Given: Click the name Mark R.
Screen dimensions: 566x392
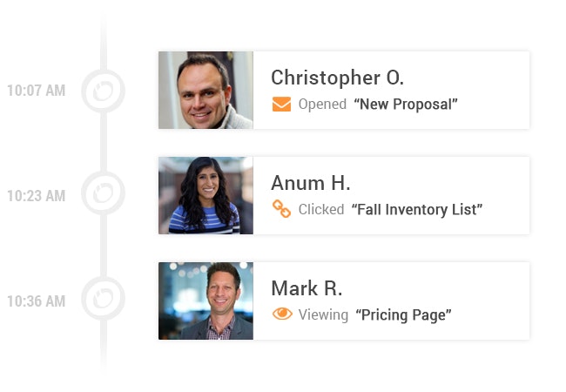Looking at the screenshot, I should click(307, 288).
